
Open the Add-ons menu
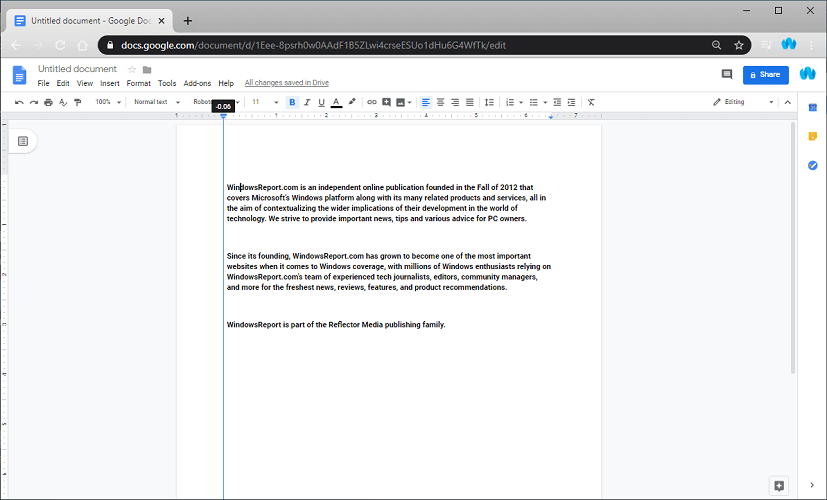197,83
